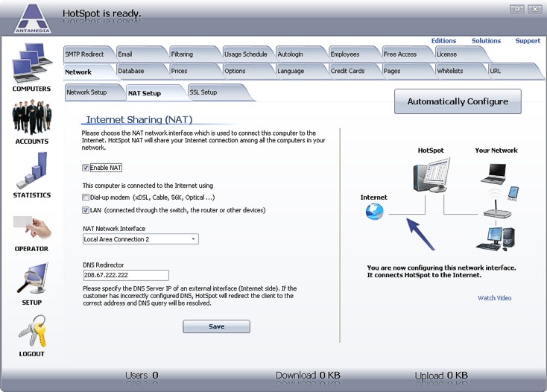
Task: Open the Accounts section icon
Action: (32, 116)
